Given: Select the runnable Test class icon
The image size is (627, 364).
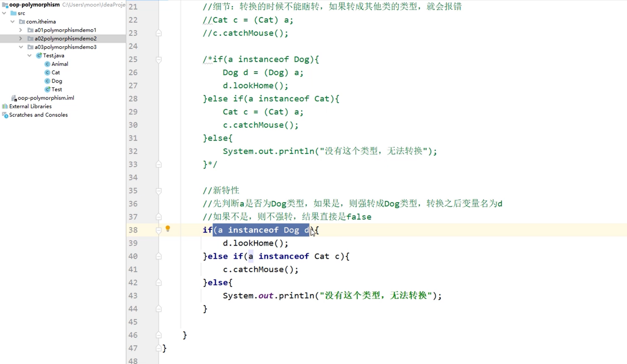Looking at the screenshot, I should coord(47,89).
